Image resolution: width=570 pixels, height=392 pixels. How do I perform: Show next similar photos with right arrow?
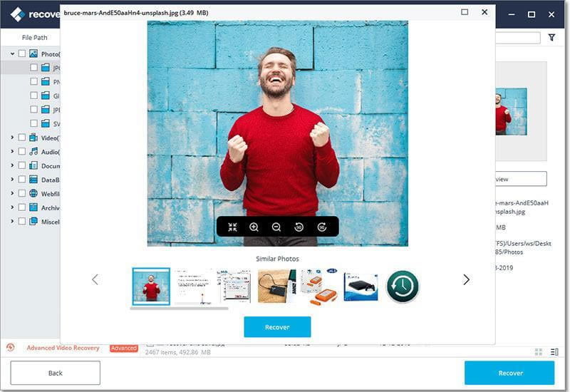(466, 279)
